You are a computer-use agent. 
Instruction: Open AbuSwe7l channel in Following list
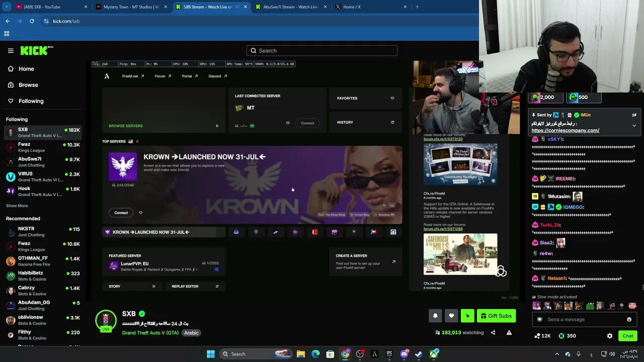pyautogui.click(x=43, y=162)
